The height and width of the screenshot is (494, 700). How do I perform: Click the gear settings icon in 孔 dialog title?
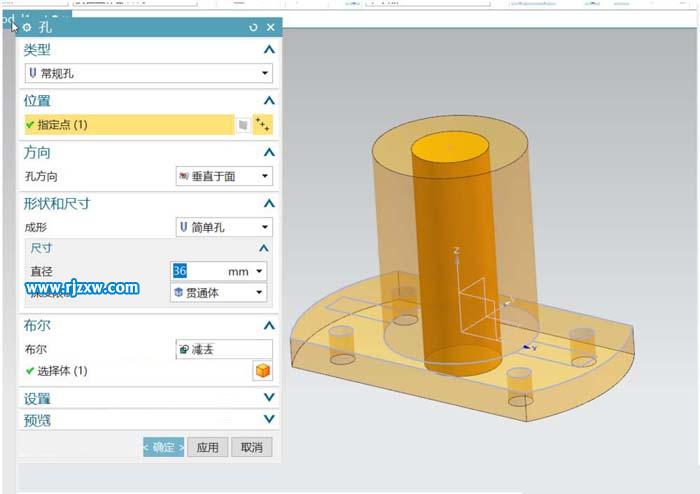click(x=27, y=27)
